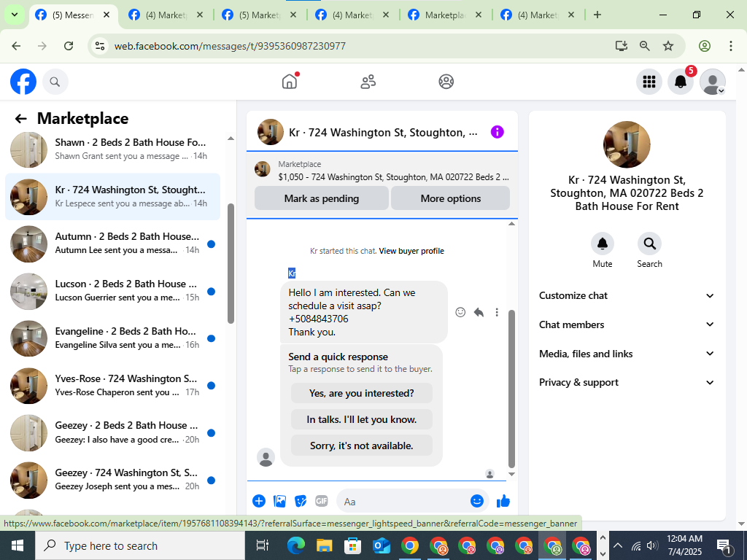This screenshot has width=747, height=560.
Task: Send a thumbs-up like
Action: click(x=503, y=501)
